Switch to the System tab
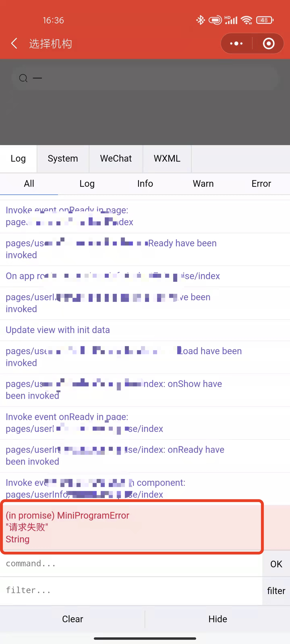This screenshot has height=644, width=290. tap(63, 158)
